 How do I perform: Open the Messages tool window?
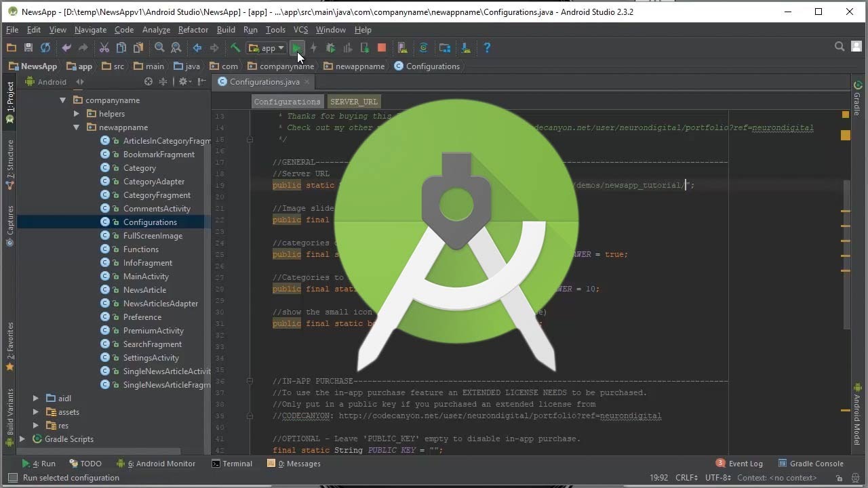(294, 464)
